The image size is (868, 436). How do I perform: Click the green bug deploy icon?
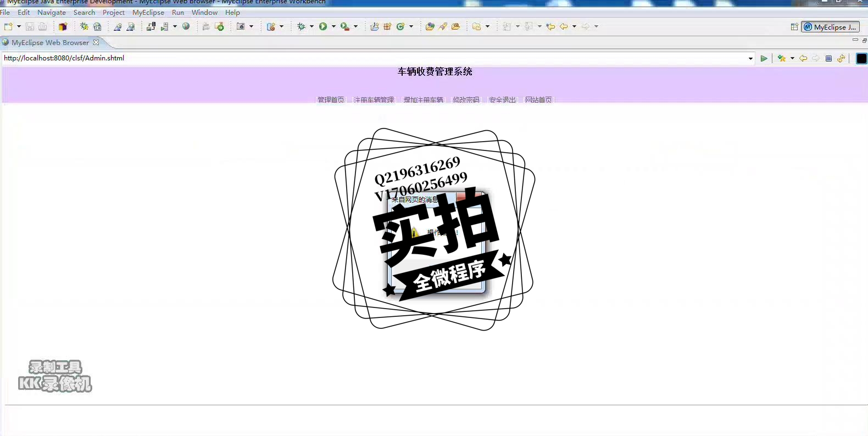coord(84,26)
